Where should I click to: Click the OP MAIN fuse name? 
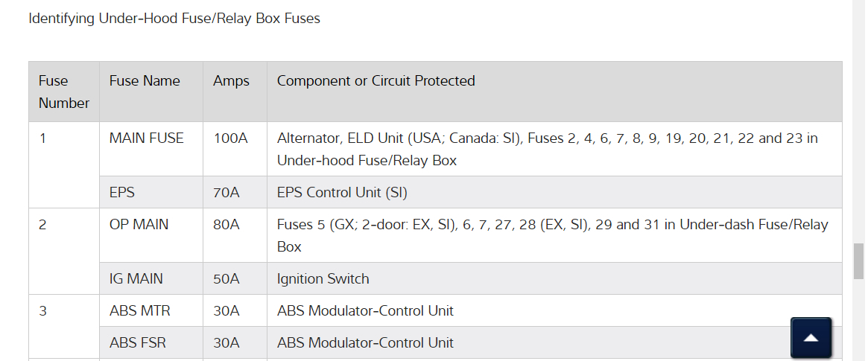coord(139,225)
